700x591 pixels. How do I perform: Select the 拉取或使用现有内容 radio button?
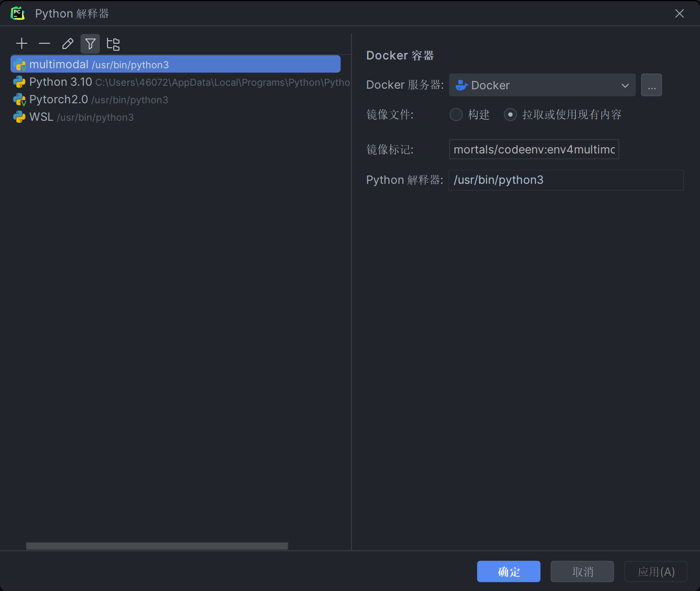[x=510, y=114]
